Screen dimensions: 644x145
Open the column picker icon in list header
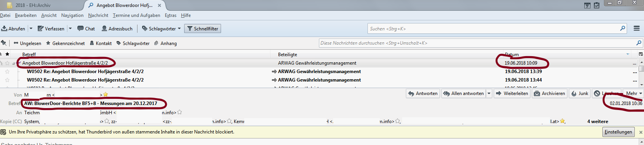[641, 54]
